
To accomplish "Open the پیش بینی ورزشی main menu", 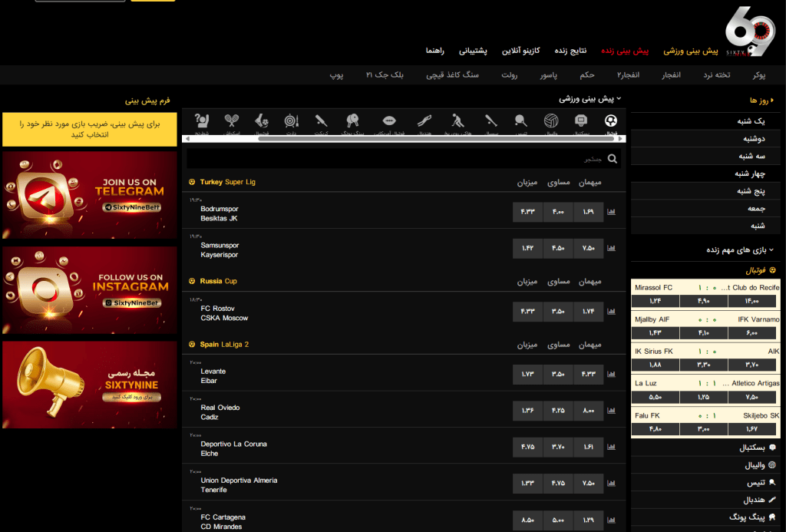I will pyautogui.click(x=691, y=51).
